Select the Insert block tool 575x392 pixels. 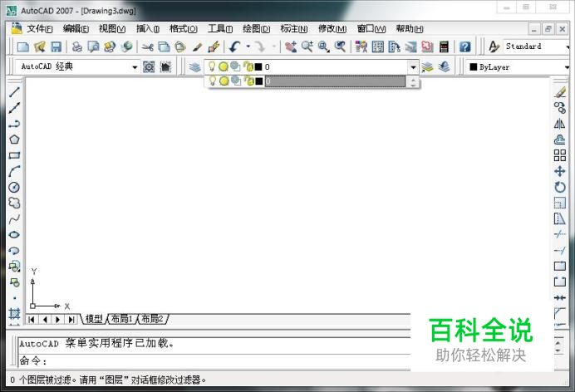click(14, 267)
